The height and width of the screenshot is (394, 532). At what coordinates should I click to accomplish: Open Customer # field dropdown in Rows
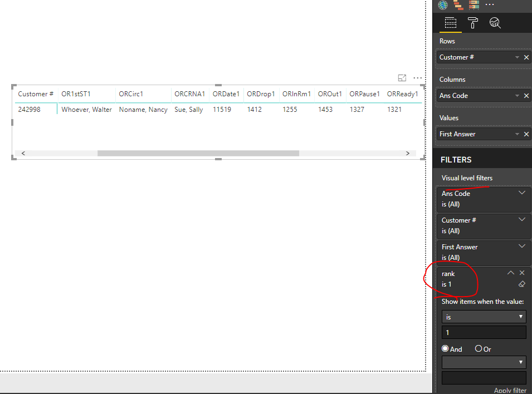tap(517, 57)
